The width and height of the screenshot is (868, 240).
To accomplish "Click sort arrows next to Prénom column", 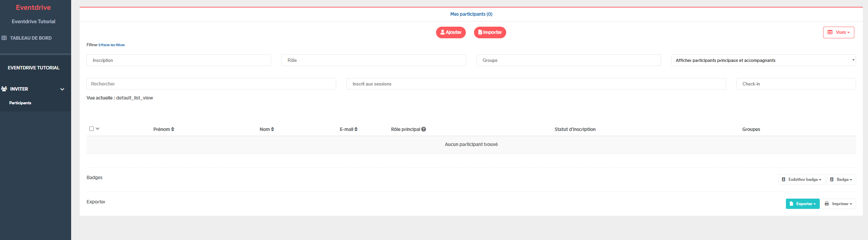I will (x=173, y=129).
